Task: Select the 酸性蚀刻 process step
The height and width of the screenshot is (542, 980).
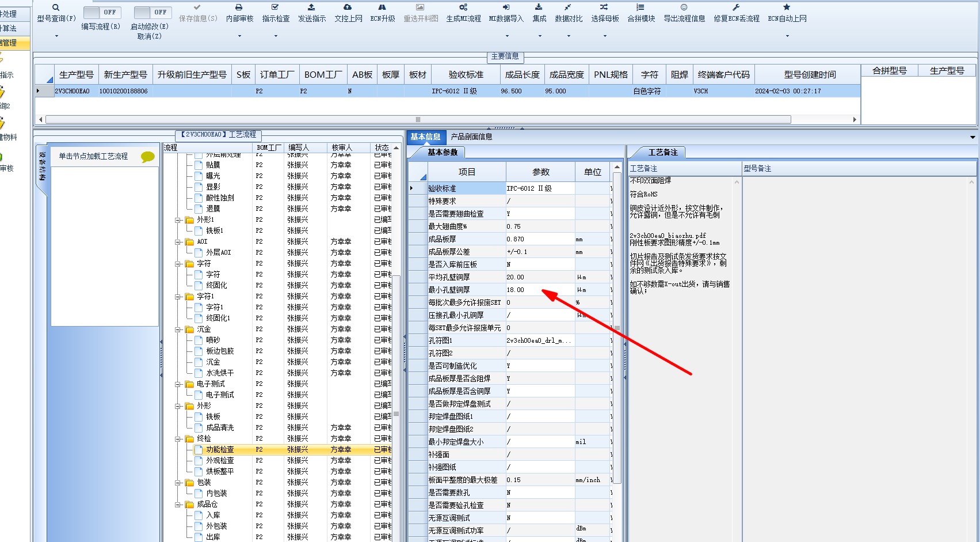Action: [220, 198]
